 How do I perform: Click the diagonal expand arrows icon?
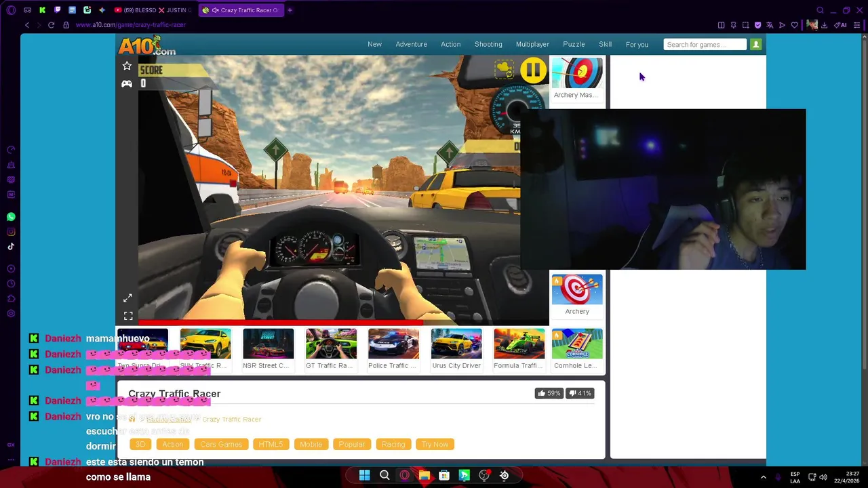(127, 298)
